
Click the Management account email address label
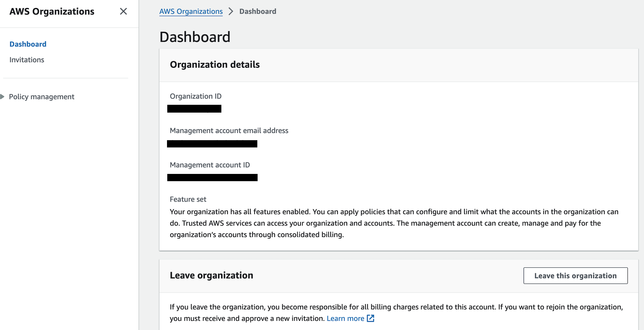pos(229,130)
